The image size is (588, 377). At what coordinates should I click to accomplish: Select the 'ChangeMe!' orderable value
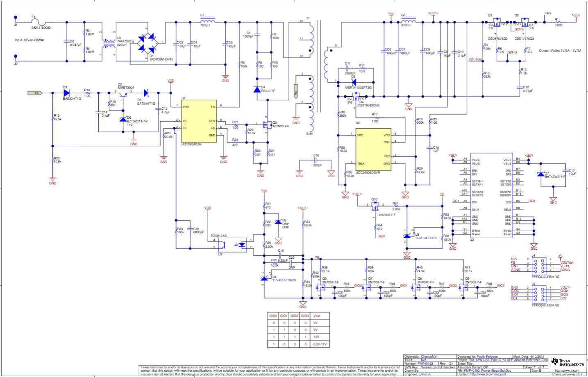[x=429, y=357]
